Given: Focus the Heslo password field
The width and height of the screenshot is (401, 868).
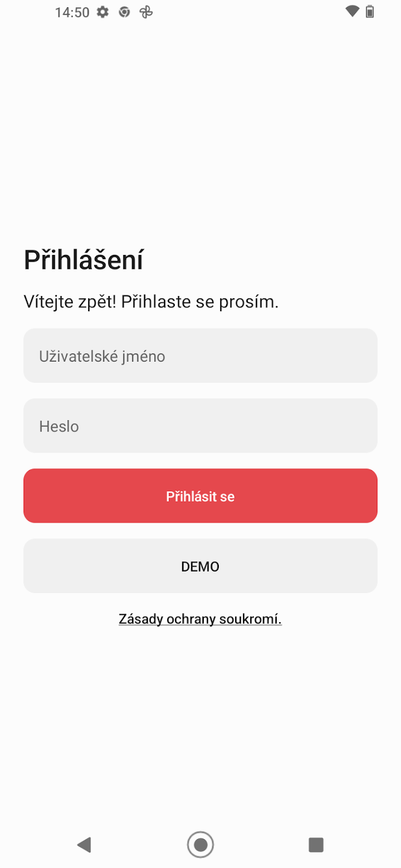Looking at the screenshot, I should coord(200,426).
